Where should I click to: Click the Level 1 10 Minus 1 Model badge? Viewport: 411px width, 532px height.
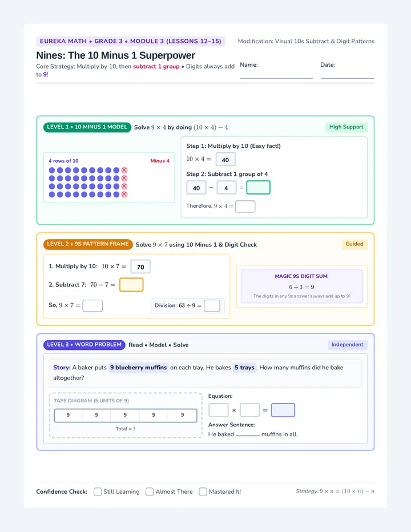click(87, 127)
